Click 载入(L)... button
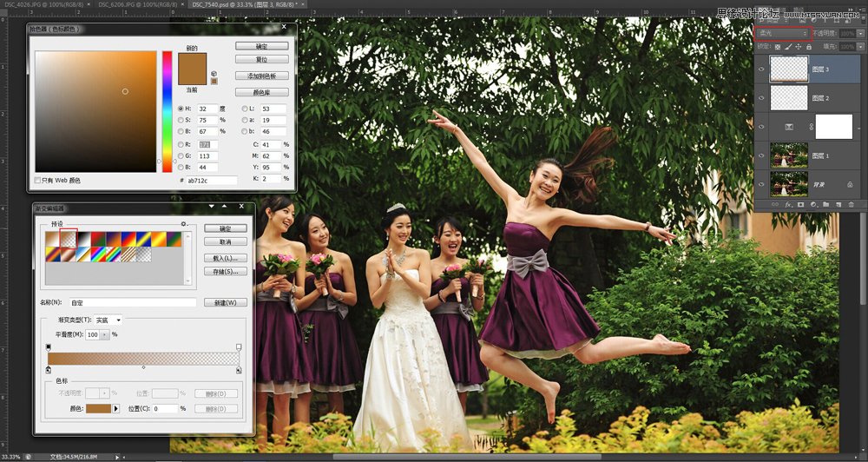This screenshot has width=868, height=462. (226, 258)
